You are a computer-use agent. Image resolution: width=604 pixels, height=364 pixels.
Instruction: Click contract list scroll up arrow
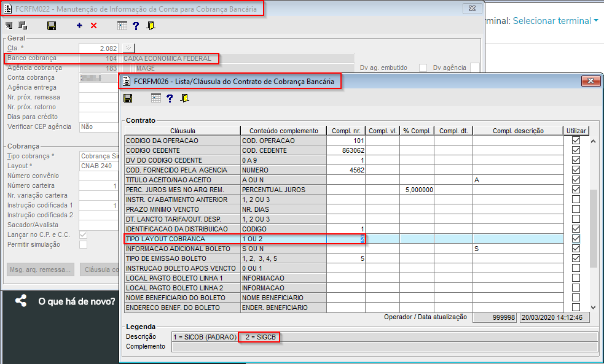click(x=593, y=141)
